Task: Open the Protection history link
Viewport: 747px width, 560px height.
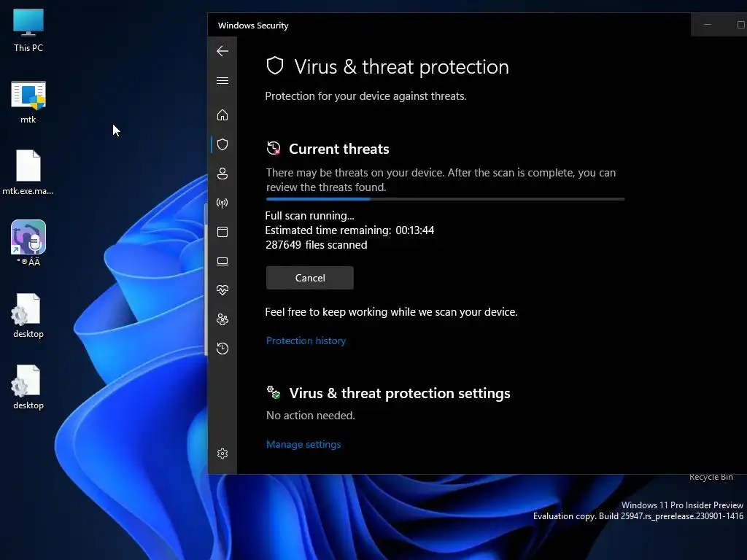Action: [306, 341]
